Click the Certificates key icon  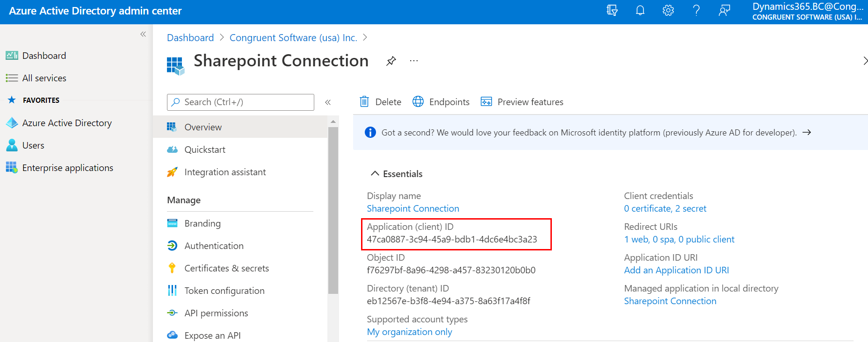[x=172, y=268]
